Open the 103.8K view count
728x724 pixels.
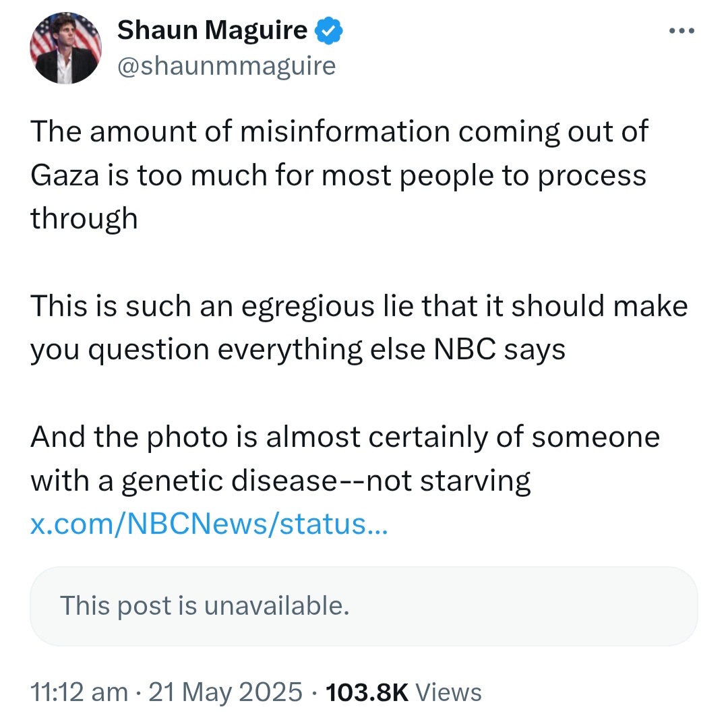[367, 692]
